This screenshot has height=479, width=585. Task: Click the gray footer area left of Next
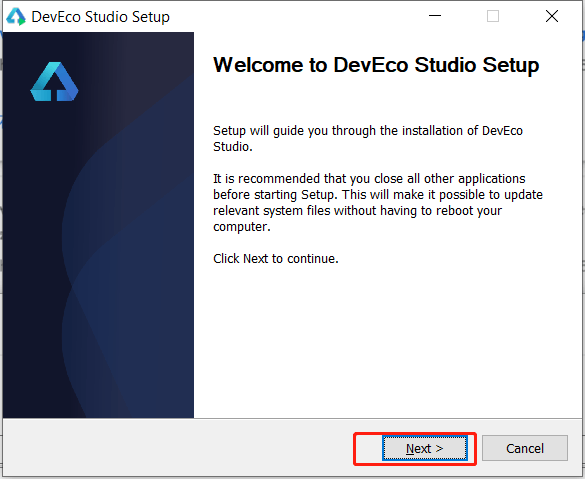(x=178, y=448)
